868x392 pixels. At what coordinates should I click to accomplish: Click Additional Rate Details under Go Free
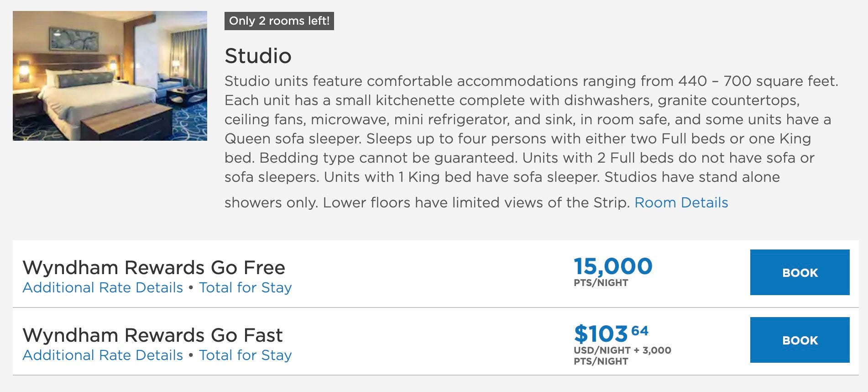(x=103, y=288)
